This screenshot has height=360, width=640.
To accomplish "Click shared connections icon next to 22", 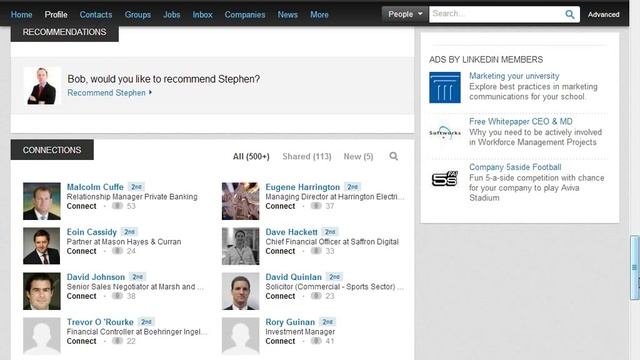I will point(117,341).
